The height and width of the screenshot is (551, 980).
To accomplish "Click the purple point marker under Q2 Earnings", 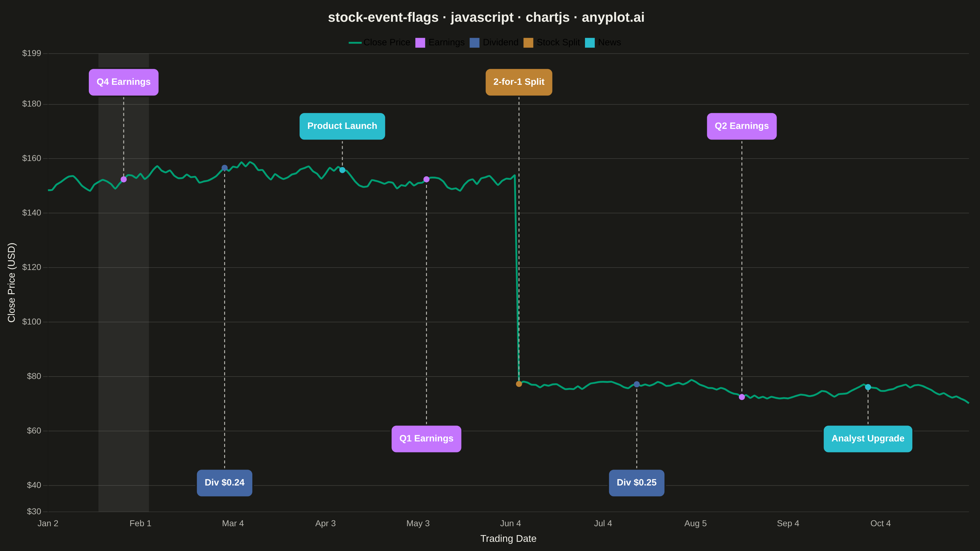I will tap(742, 397).
